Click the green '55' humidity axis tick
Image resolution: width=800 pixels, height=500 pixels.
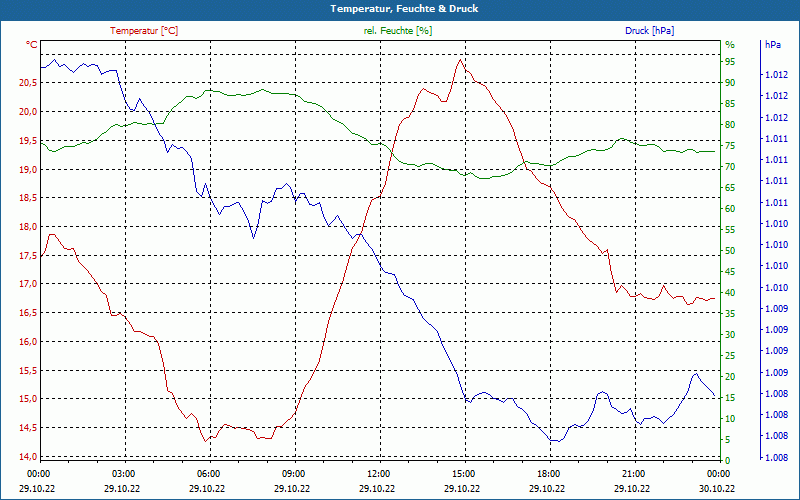coord(730,230)
